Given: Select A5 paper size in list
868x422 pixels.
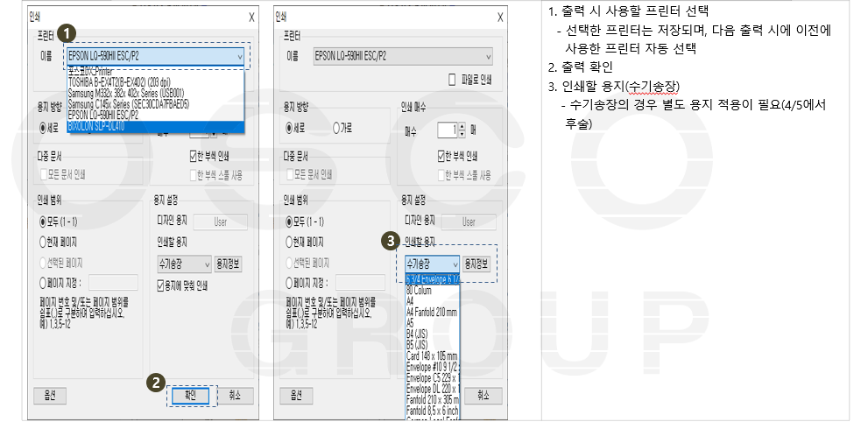Looking at the screenshot, I should (410, 323).
